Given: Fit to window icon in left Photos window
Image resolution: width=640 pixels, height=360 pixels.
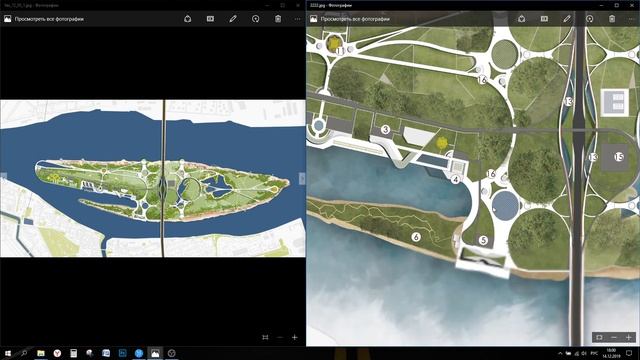Looking at the screenshot, I should pos(265,337).
